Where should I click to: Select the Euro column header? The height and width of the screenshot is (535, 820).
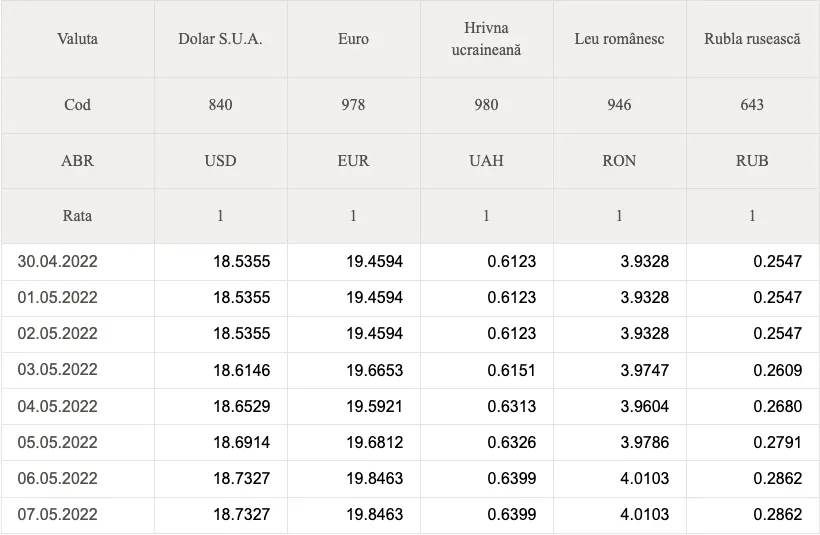[354, 39]
